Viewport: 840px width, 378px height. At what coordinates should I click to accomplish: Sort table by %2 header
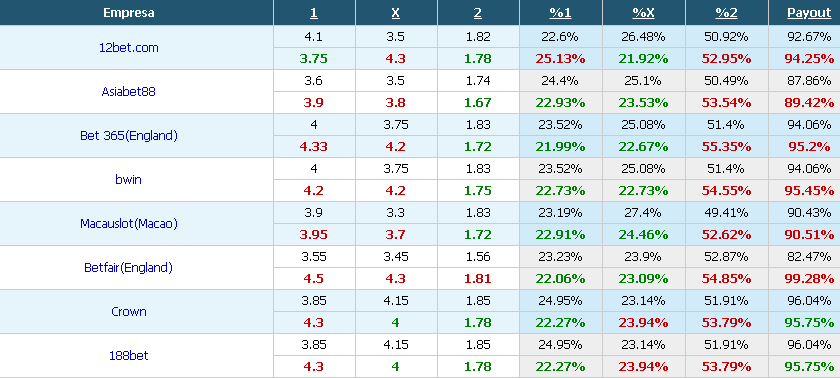pyautogui.click(x=726, y=13)
